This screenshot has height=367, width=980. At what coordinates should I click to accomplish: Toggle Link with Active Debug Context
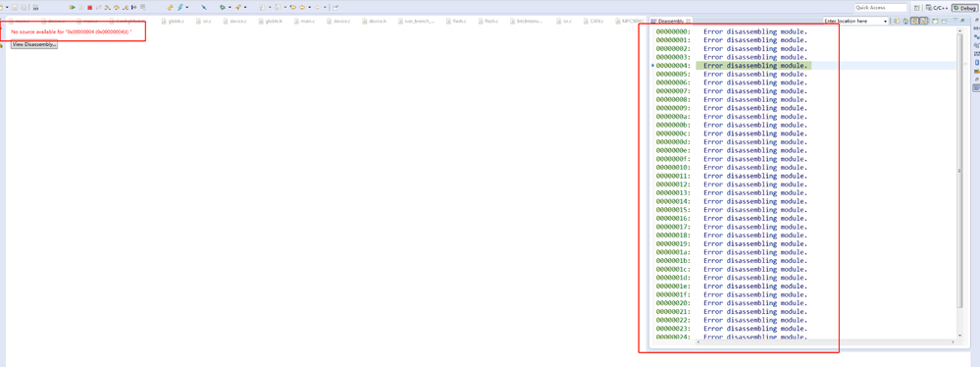[914, 22]
